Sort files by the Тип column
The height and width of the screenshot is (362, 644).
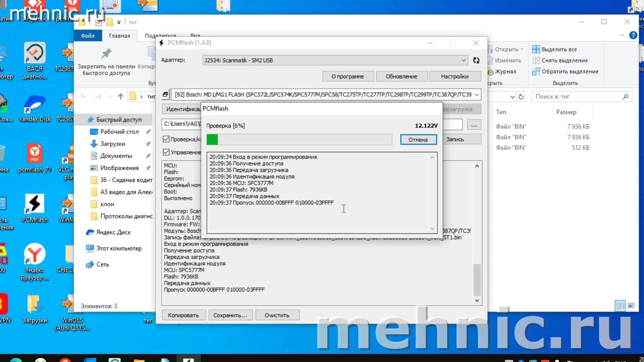pyautogui.click(x=501, y=112)
